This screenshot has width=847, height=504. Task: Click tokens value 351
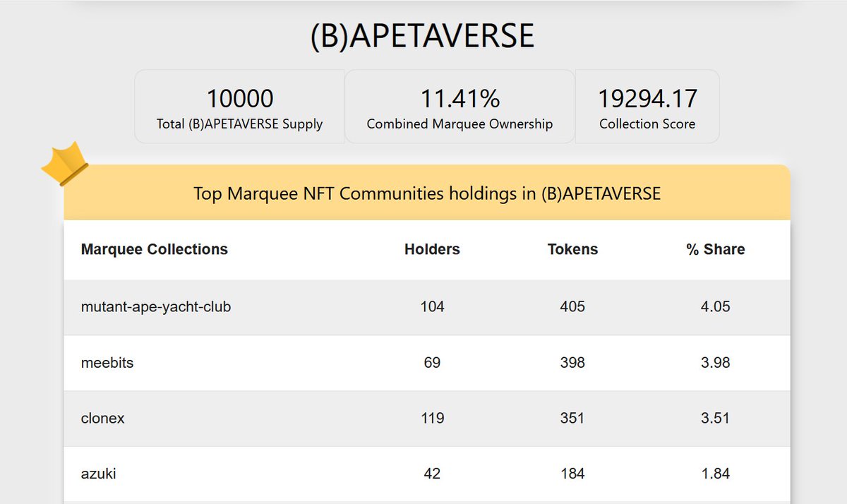click(572, 418)
